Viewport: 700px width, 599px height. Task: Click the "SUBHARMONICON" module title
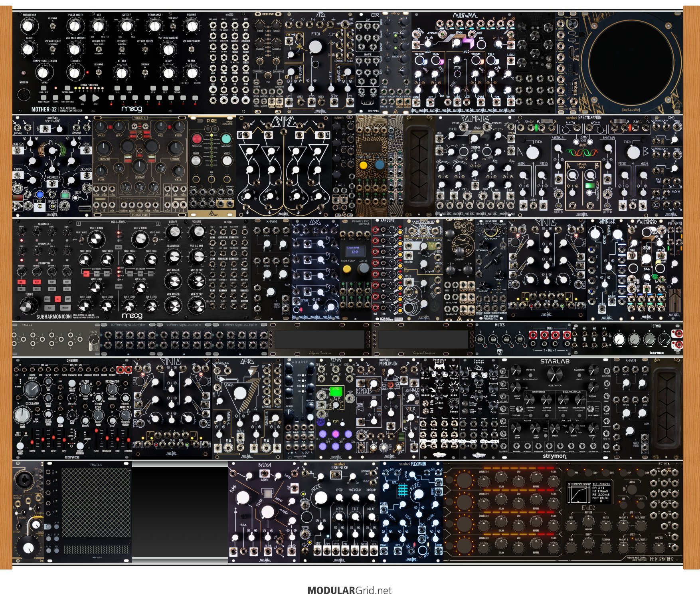(54, 316)
